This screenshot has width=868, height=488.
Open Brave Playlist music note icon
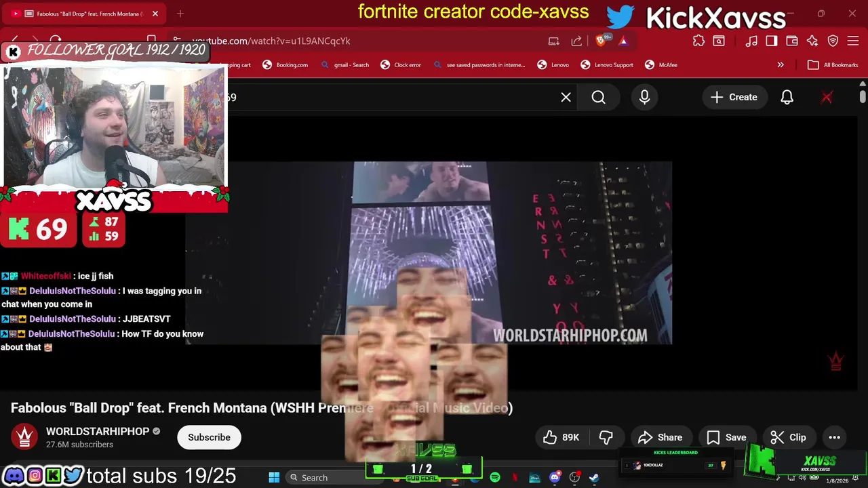pyautogui.click(x=751, y=41)
